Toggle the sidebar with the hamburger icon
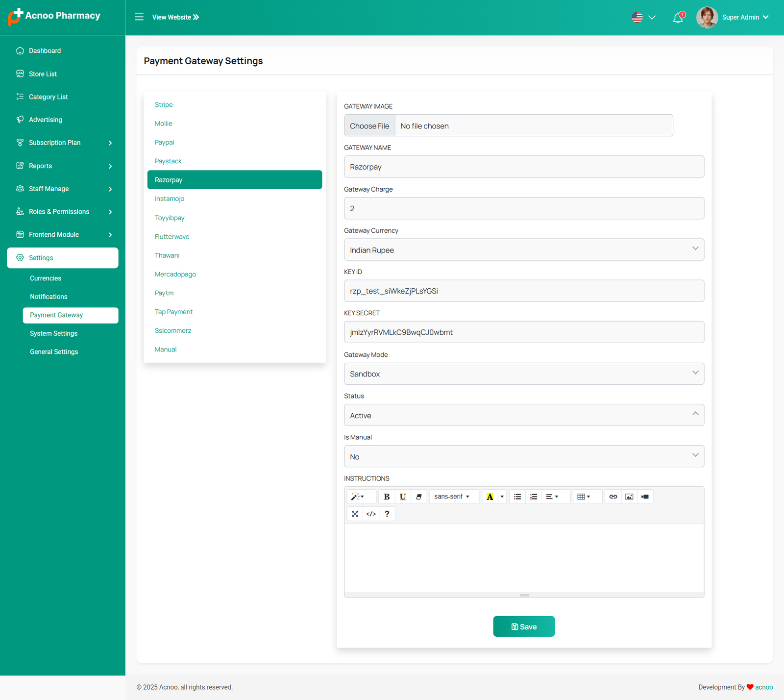 point(139,17)
